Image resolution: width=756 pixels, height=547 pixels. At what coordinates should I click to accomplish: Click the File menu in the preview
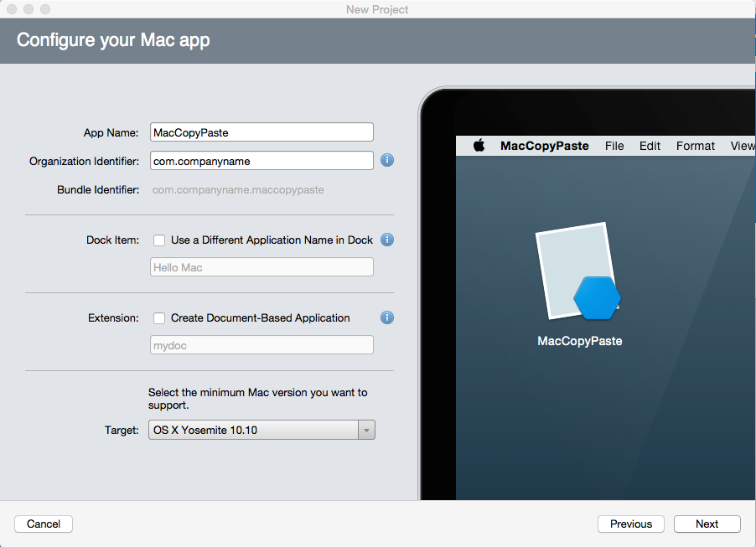pos(614,146)
